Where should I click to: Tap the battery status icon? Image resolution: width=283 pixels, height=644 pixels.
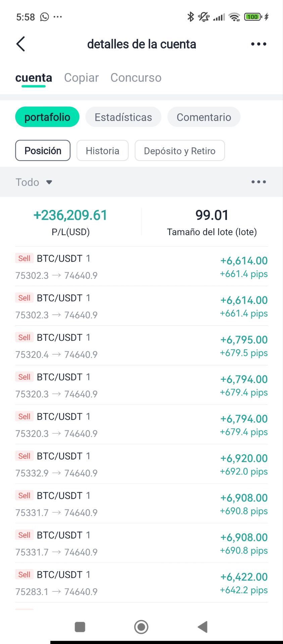(253, 17)
